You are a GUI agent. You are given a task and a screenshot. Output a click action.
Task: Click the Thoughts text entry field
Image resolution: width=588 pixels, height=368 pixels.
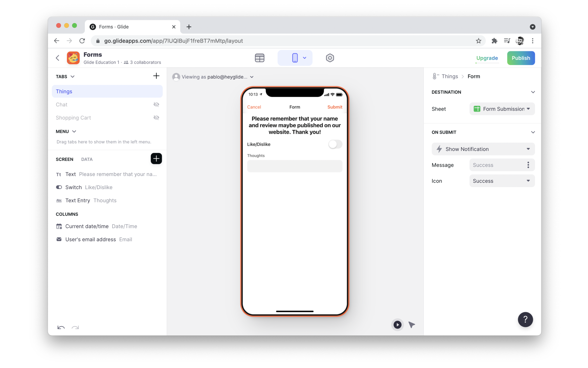click(294, 166)
